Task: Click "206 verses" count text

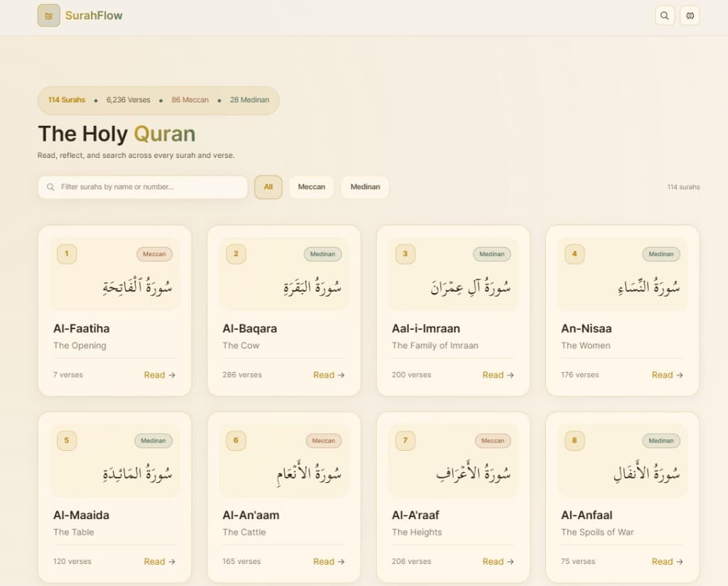Action: point(412,561)
